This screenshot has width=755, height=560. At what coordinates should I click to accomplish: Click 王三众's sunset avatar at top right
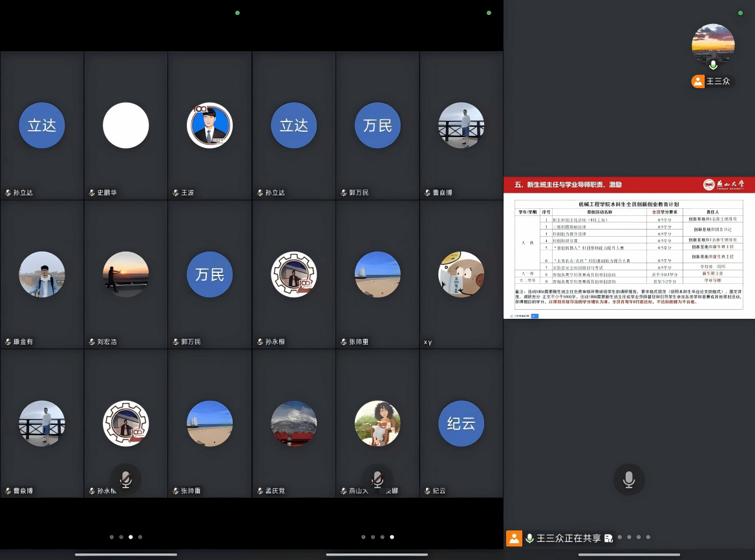coord(713,45)
